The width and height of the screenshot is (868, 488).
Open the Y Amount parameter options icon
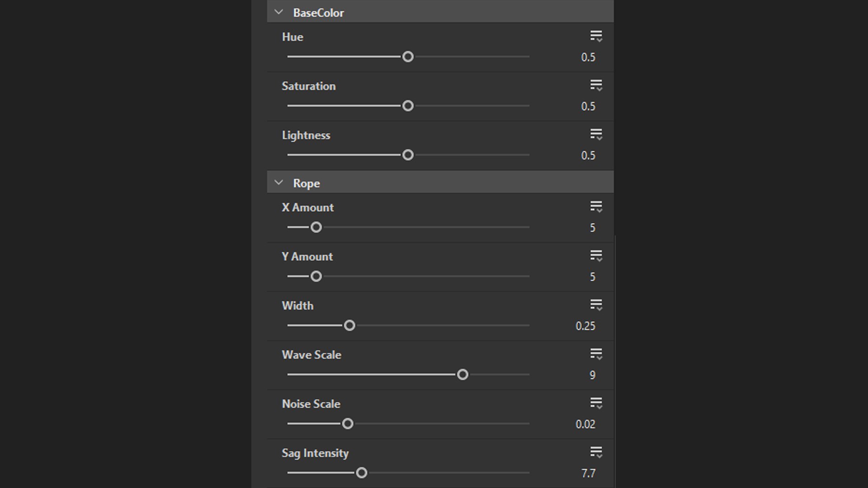[x=596, y=256]
